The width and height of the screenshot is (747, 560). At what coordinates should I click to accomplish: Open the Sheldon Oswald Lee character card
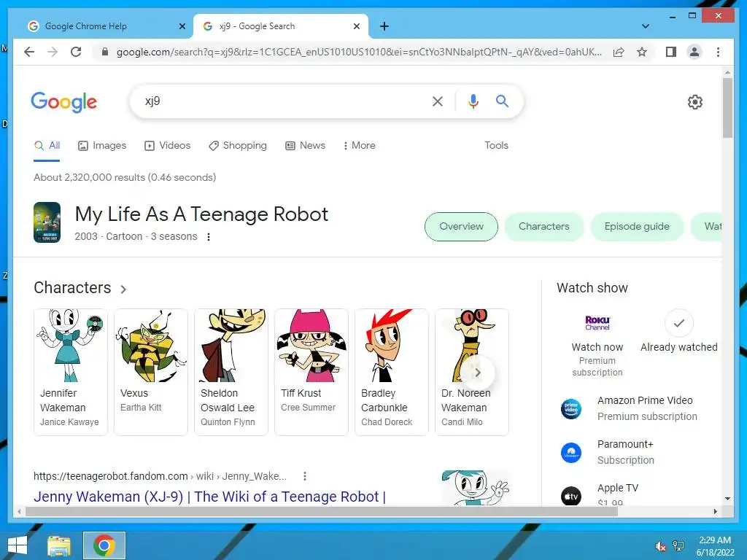231,372
